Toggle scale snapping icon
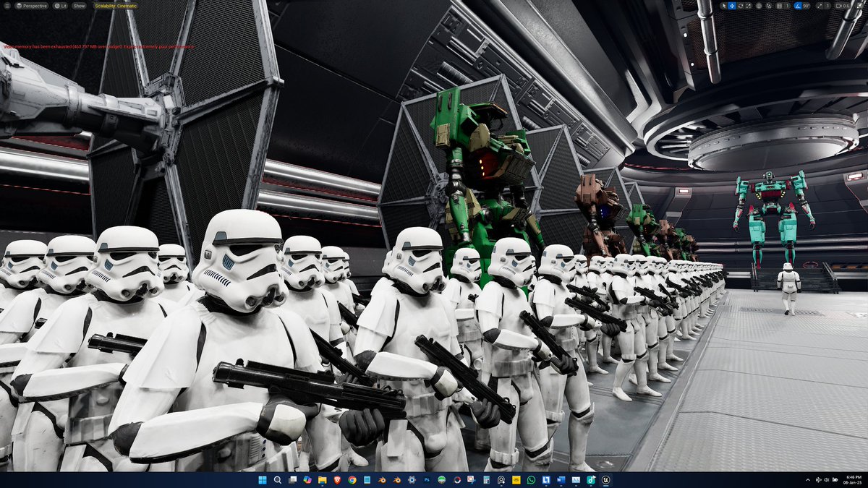 (819, 6)
